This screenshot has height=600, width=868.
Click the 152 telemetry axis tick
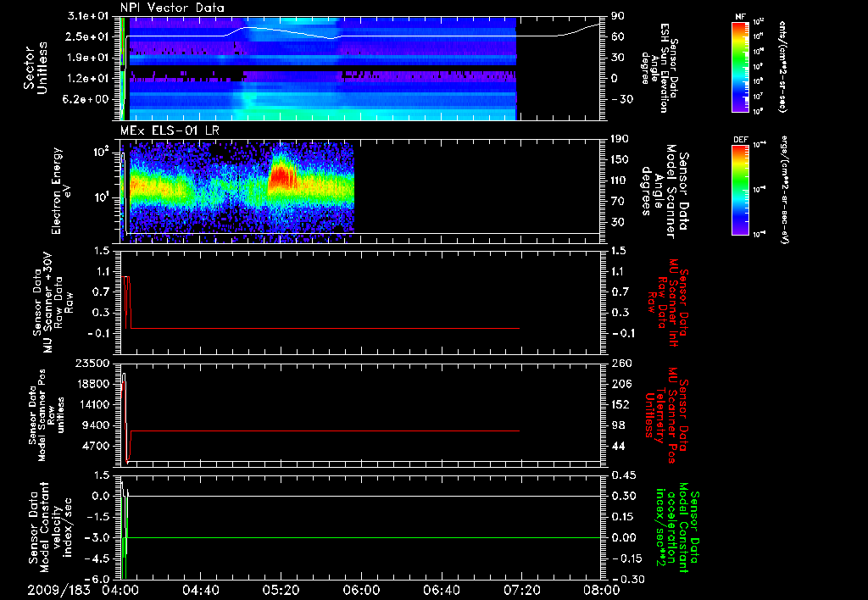(620, 404)
